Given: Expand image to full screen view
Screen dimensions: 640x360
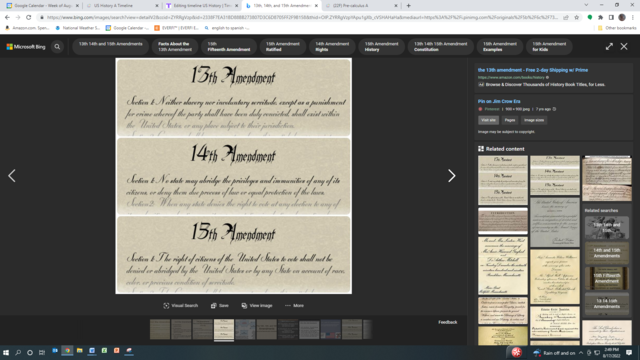Looking at the screenshot, I should point(609,47).
